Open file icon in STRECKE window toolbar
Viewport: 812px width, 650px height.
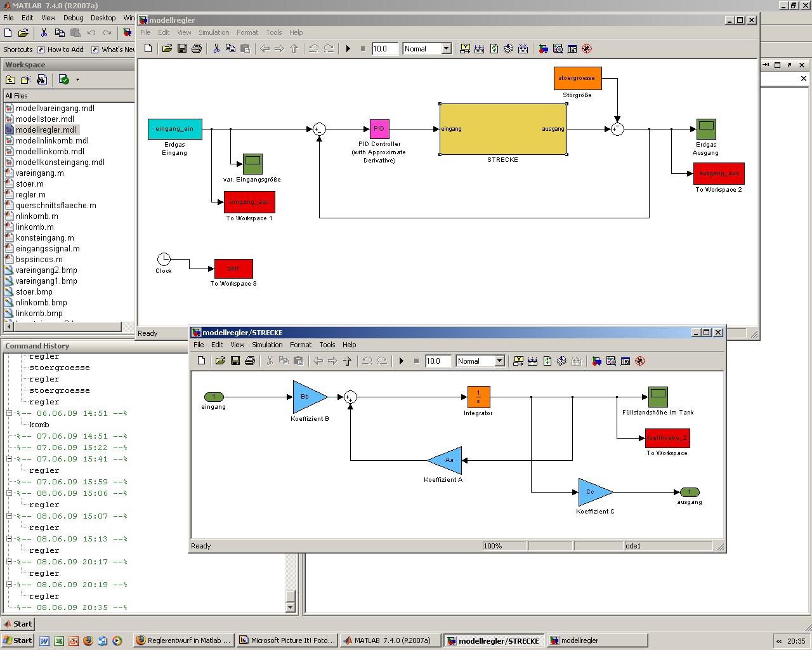pyautogui.click(x=220, y=361)
